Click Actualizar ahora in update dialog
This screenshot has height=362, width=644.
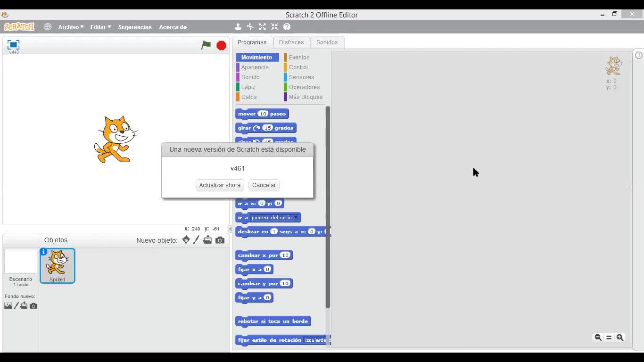point(220,185)
